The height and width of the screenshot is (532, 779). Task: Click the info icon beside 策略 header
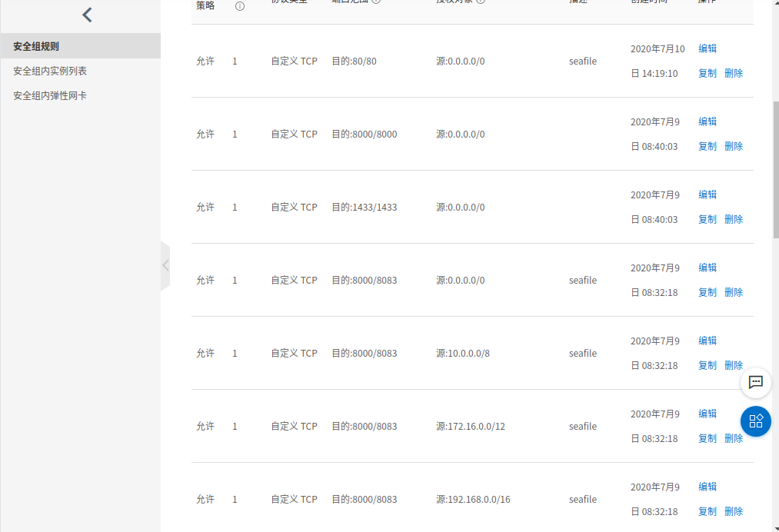point(239,6)
